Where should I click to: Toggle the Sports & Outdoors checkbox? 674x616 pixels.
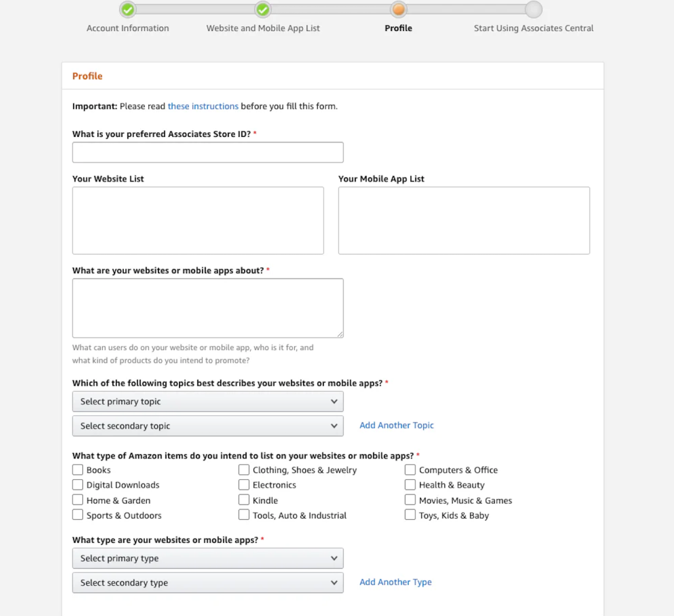78,515
